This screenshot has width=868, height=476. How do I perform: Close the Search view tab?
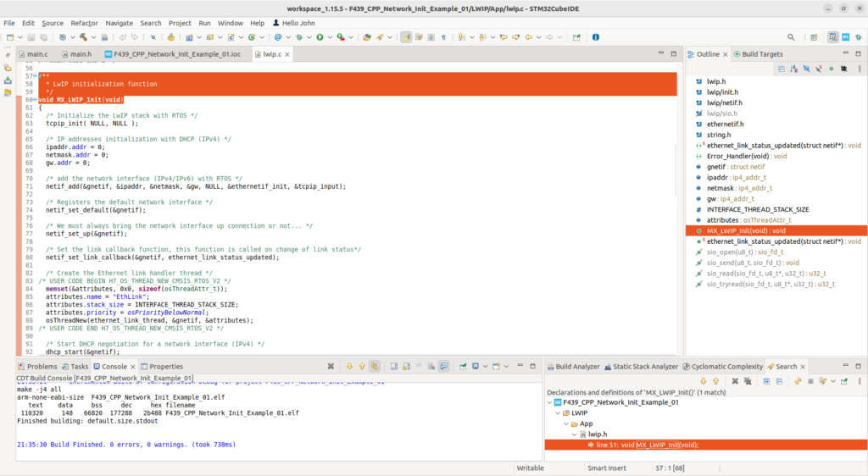tap(803, 367)
